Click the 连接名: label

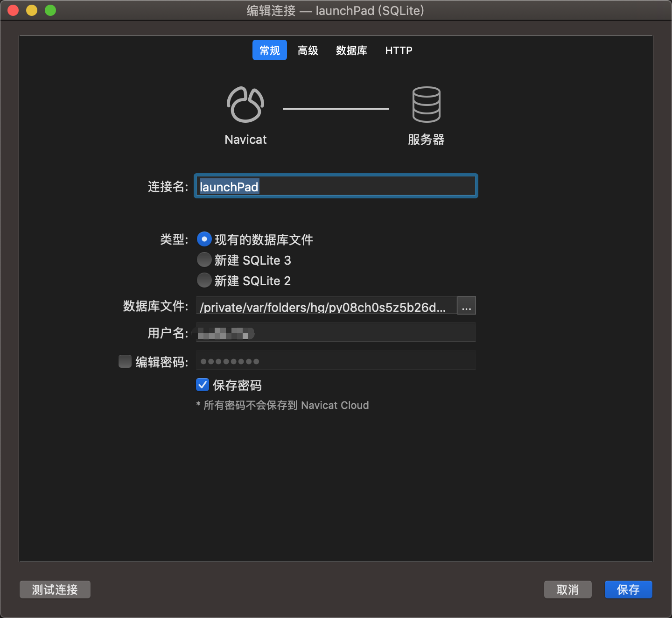[168, 187]
